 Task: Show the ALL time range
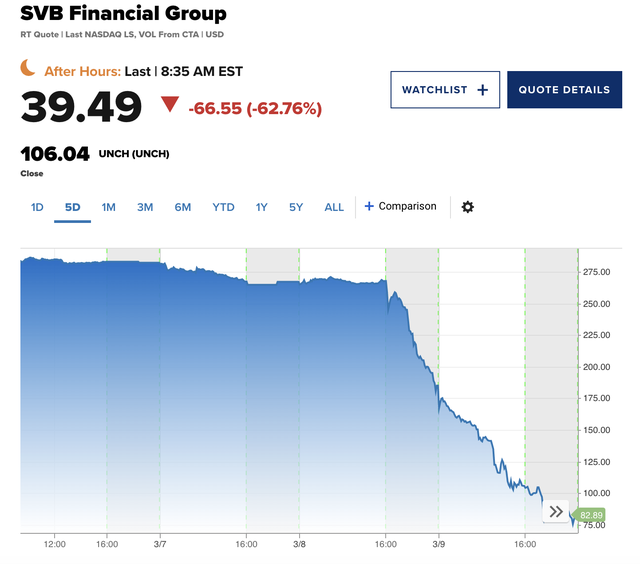tap(334, 207)
